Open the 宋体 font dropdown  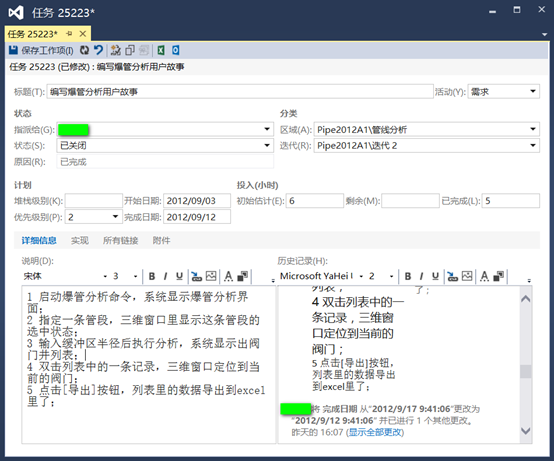[x=105, y=276]
